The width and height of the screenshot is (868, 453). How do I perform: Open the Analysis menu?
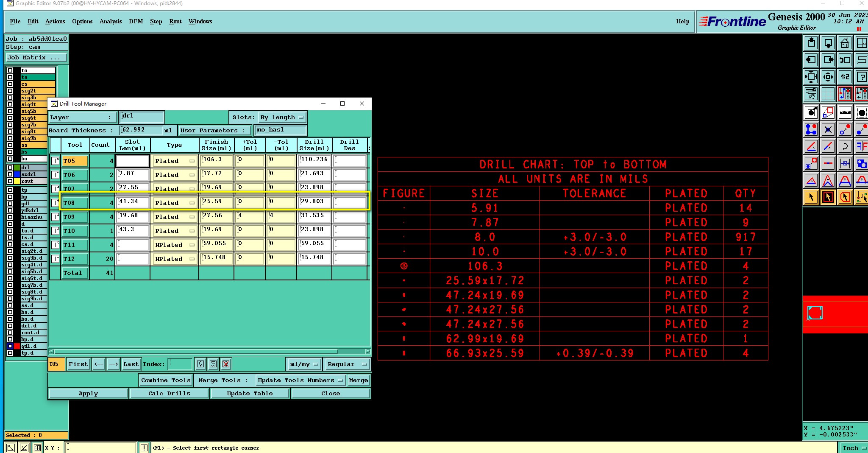[111, 21]
